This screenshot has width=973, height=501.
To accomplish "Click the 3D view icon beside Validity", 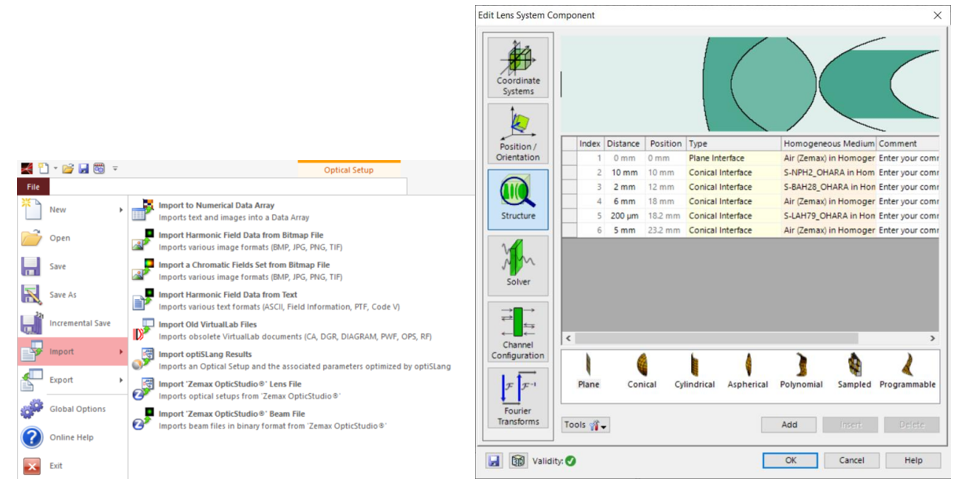I will tap(518, 461).
